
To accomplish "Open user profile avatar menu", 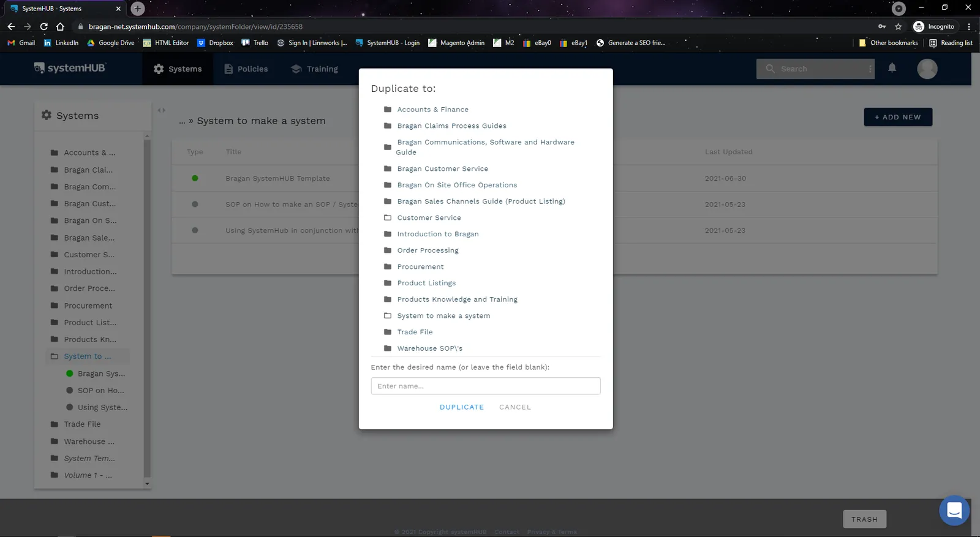I will (x=927, y=69).
